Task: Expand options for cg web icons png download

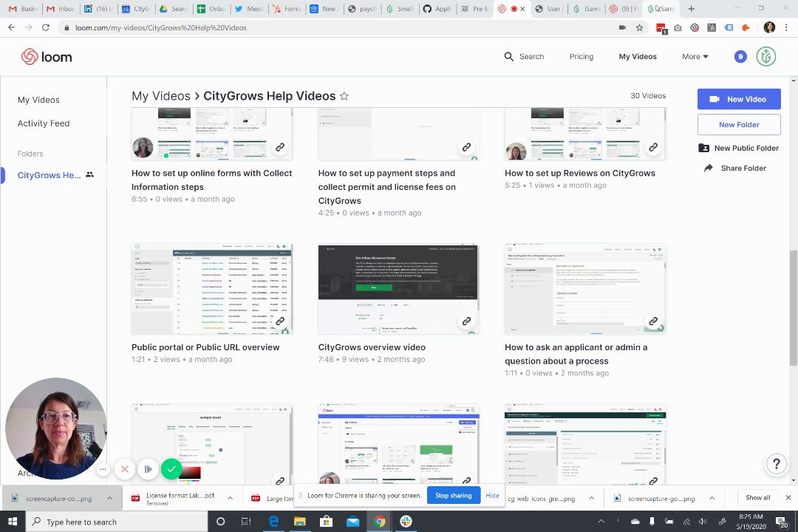Action: [591, 498]
